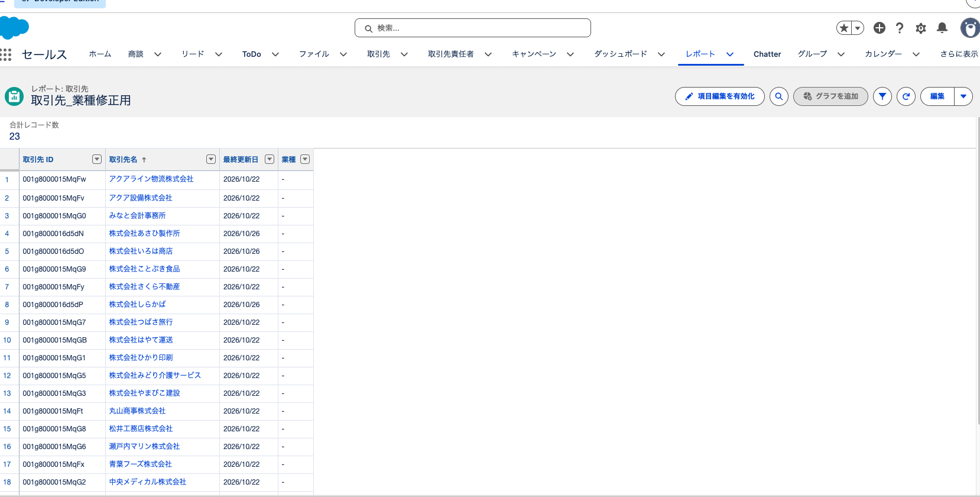Switch to the Chatter tab
Screen dimensions: 980x497
coord(767,54)
